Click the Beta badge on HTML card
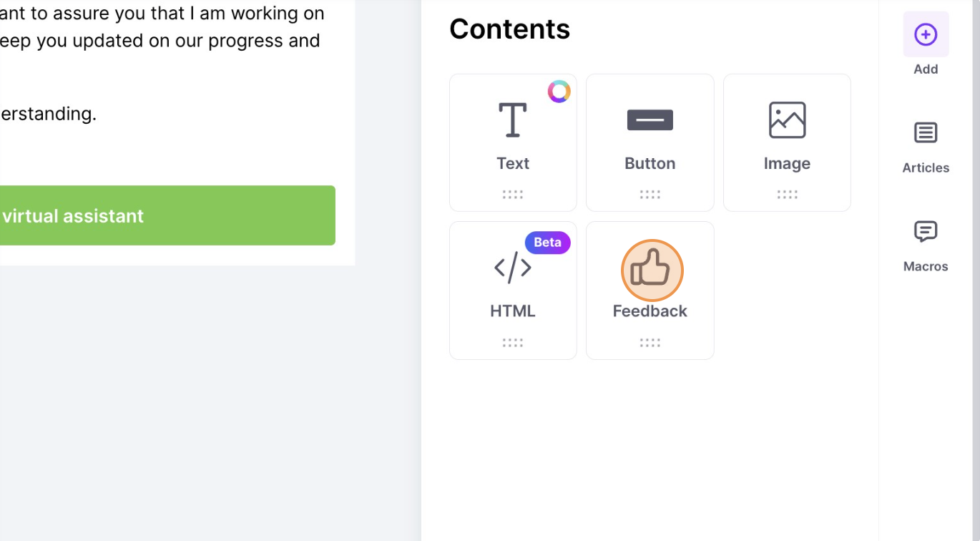980x541 pixels. coord(548,243)
